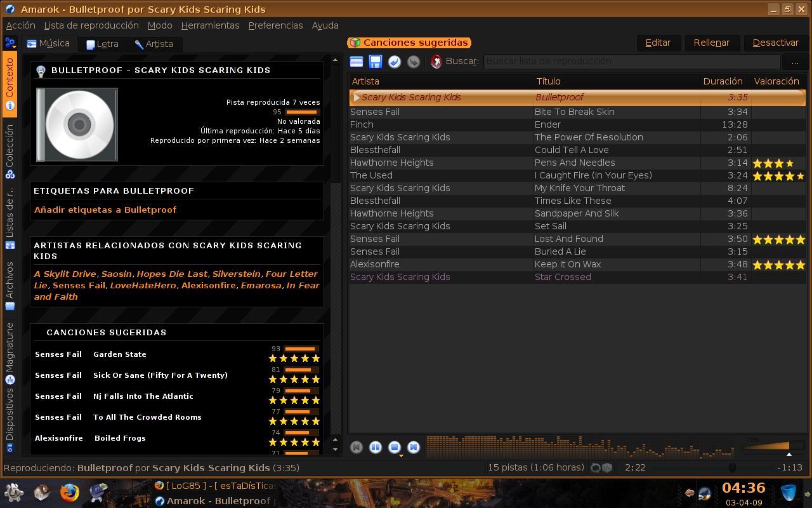Open the Contexto sidebar tab
The image size is (812, 508).
[10, 84]
